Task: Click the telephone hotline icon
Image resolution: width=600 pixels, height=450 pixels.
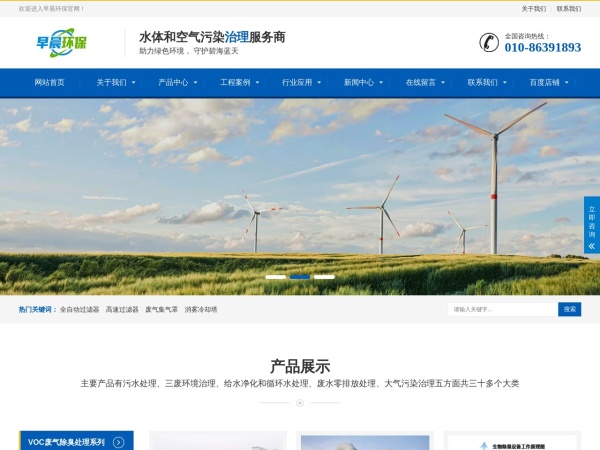Action: coord(489,42)
